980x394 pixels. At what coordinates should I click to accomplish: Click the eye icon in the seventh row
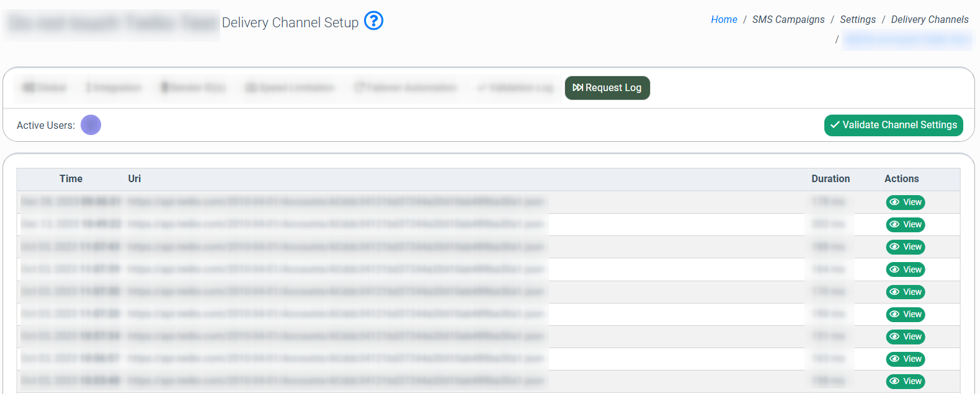(x=894, y=336)
